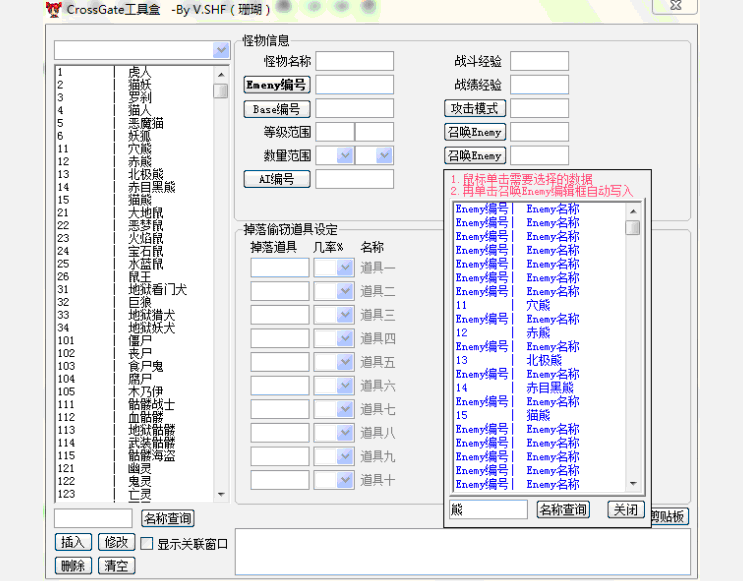Screen dimensions: 743x581
Task: Focus the 战绩经验 input field
Action: tap(539, 85)
